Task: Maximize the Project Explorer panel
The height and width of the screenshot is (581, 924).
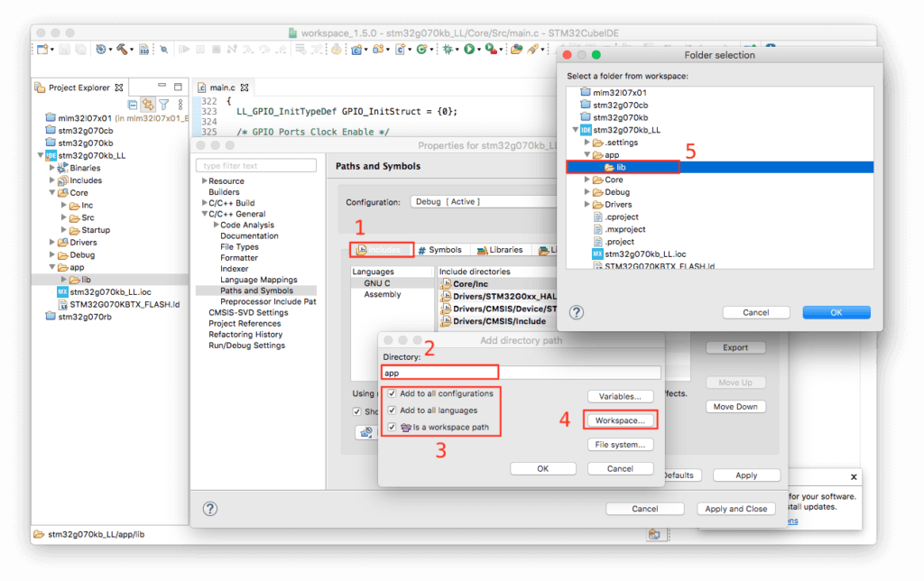Action: (x=178, y=87)
